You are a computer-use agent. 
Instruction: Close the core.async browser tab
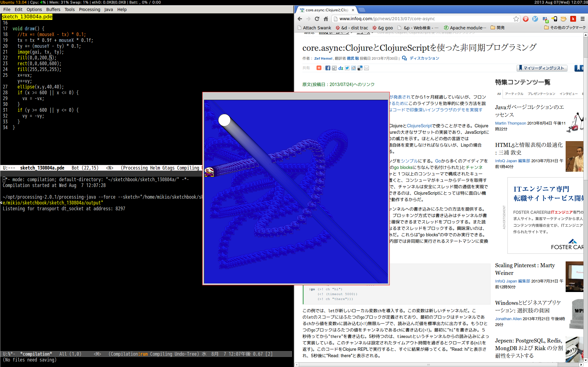tap(353, 10)
